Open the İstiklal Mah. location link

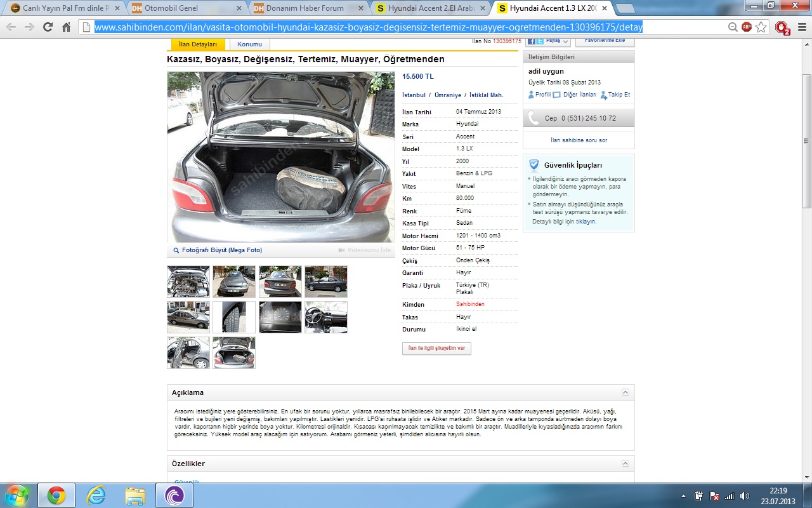pos(487,95)
